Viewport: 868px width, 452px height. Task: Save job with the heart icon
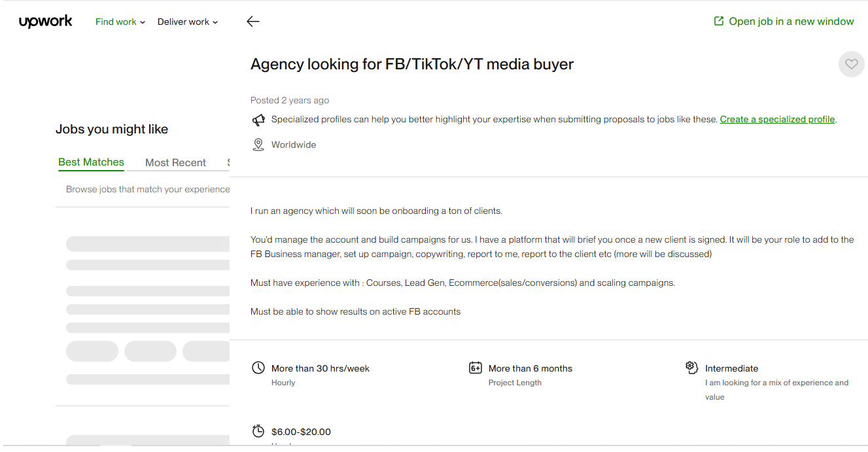tap(851, 64)
